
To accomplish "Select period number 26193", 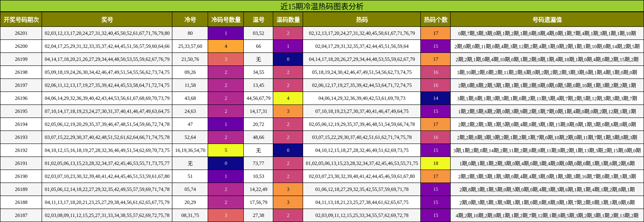I will click(x=21, y=137).
